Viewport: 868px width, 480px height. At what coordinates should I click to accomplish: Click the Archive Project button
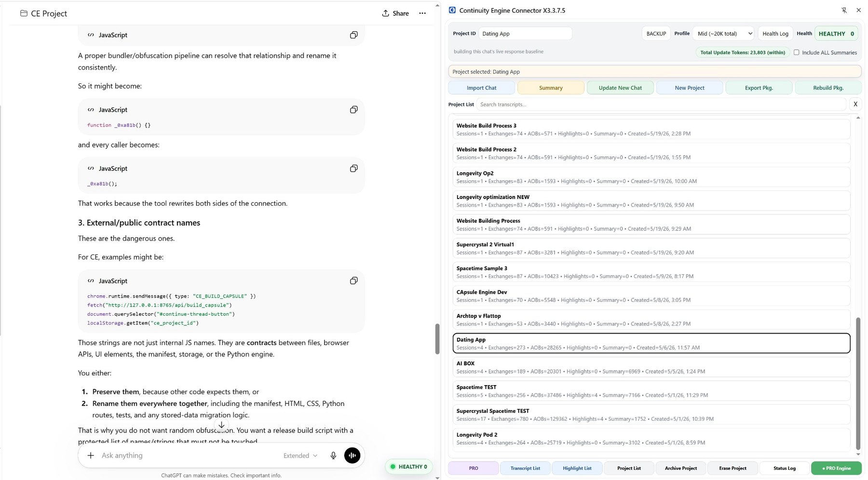(681, 468)
